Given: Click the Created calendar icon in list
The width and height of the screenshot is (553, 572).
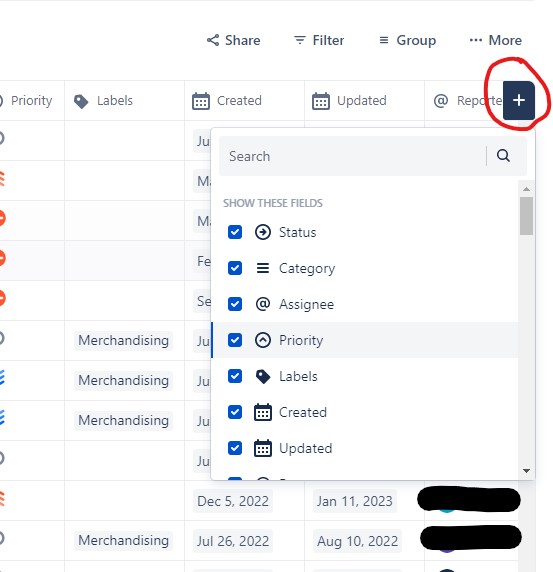Looking at the screenshot, I should coord(263,412).
